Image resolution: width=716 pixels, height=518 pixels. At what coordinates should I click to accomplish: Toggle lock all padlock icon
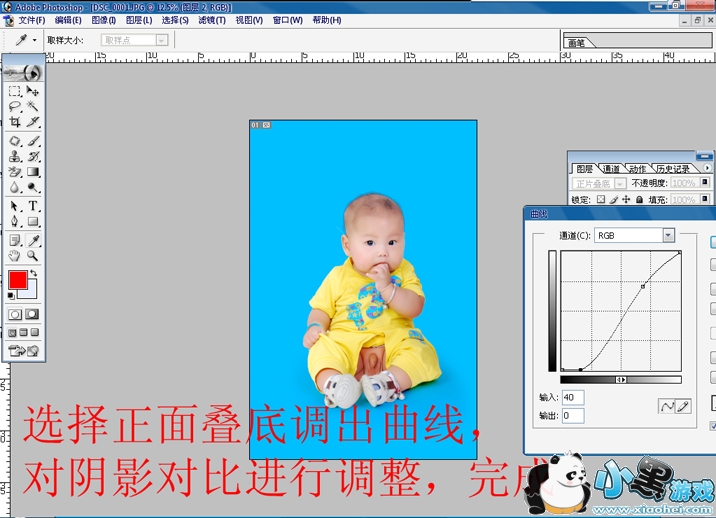click(639, 199)
